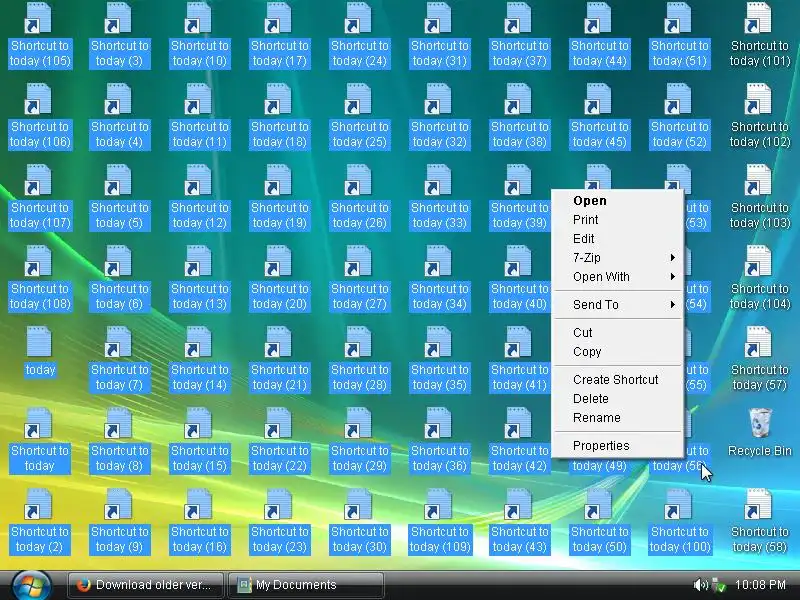Click 'Shortcut to today (50)' icon
The image size is (800, 600).
click(599, 522)
